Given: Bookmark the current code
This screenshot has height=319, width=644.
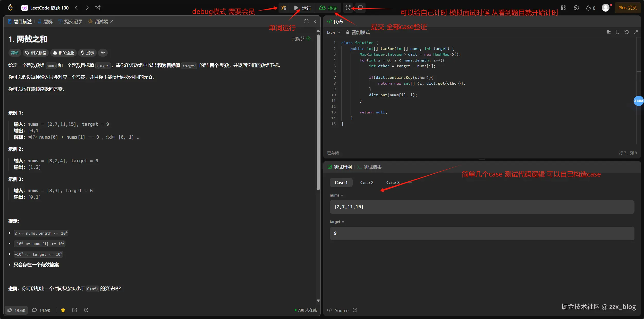Looking at the screenshot, I should tap(617, 32).
